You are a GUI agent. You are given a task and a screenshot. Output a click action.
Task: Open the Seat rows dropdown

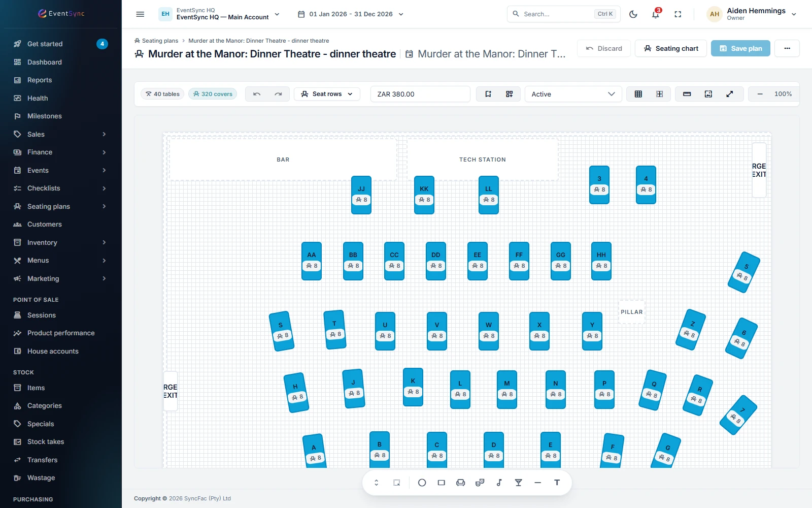click(x=327, y=94)
